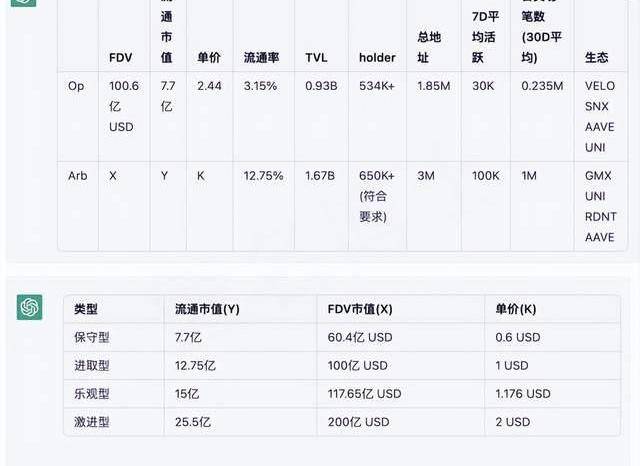
Task: Click the Op row label
Action: pos(76,86)
